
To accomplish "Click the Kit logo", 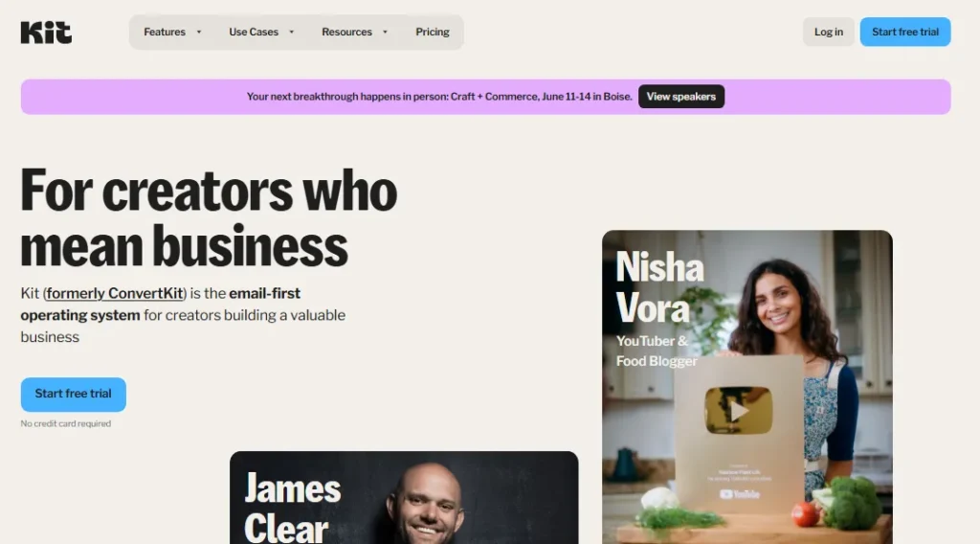I will (x=46, y=32).
